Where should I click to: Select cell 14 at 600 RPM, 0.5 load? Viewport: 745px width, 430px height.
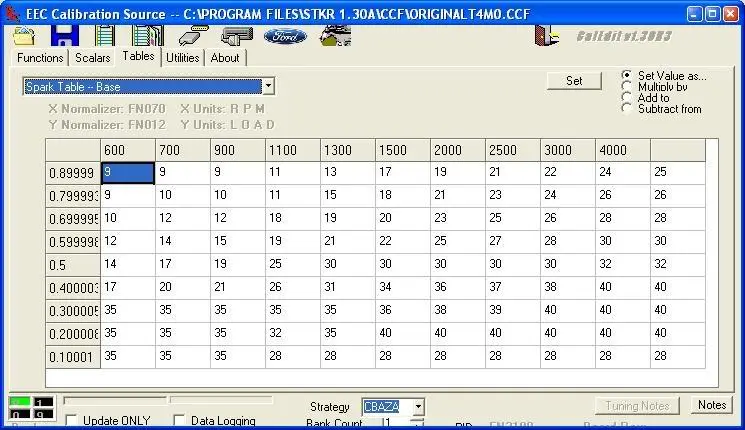(x=128, y=264)
